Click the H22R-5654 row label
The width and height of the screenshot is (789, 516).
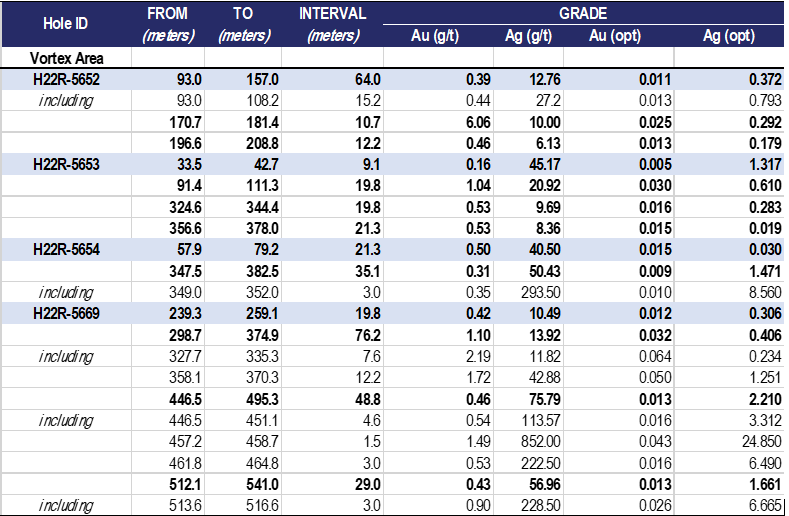click(66, 250)
